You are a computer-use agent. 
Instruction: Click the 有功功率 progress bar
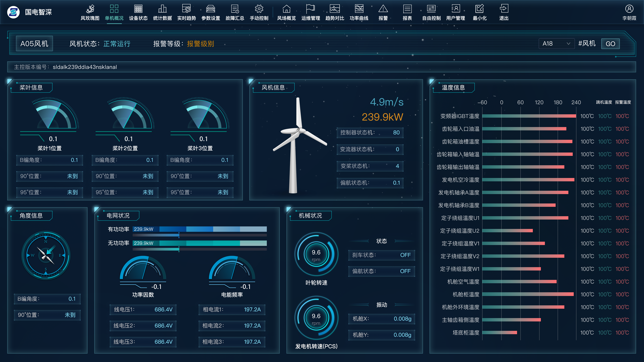click(200, 229)
